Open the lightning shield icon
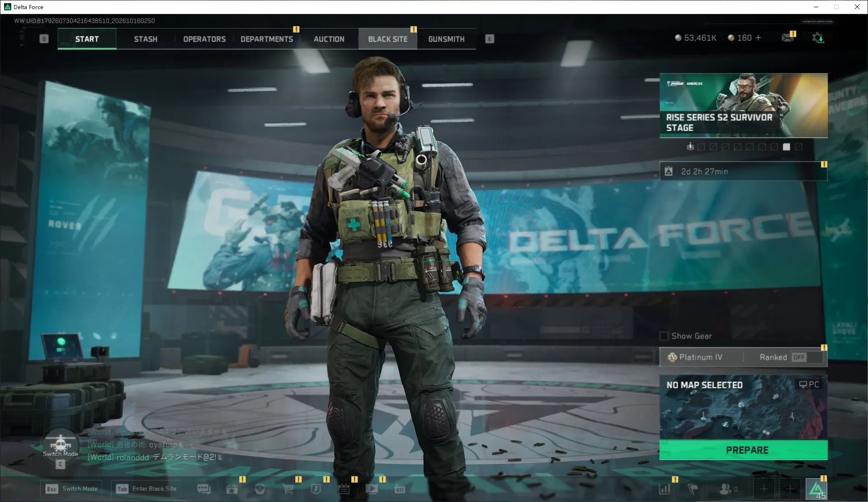The width and height of the screenshot is (868, 502). tap(316, 489)
